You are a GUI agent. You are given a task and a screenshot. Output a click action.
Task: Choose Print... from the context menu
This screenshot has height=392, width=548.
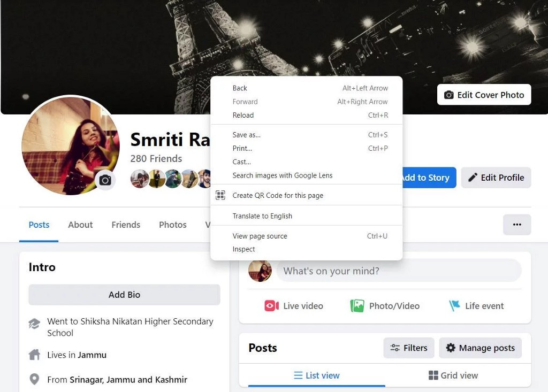coord(307,148)
